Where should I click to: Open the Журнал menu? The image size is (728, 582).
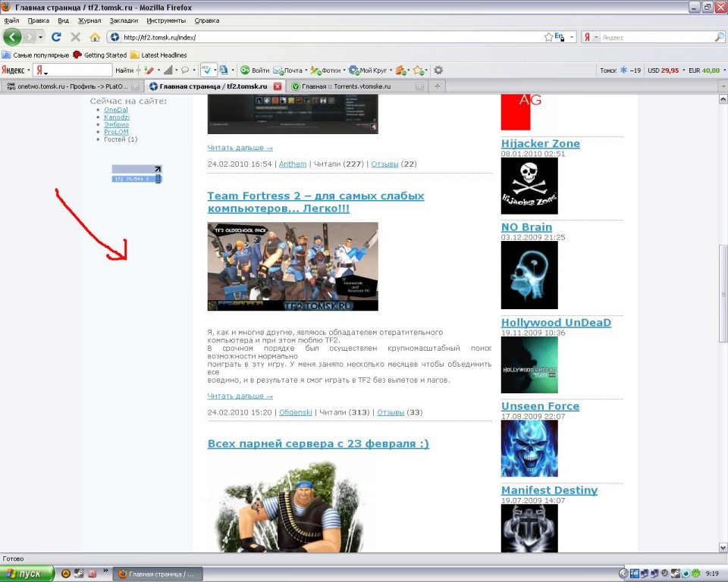pyautogui.click(x=89, y=20)
